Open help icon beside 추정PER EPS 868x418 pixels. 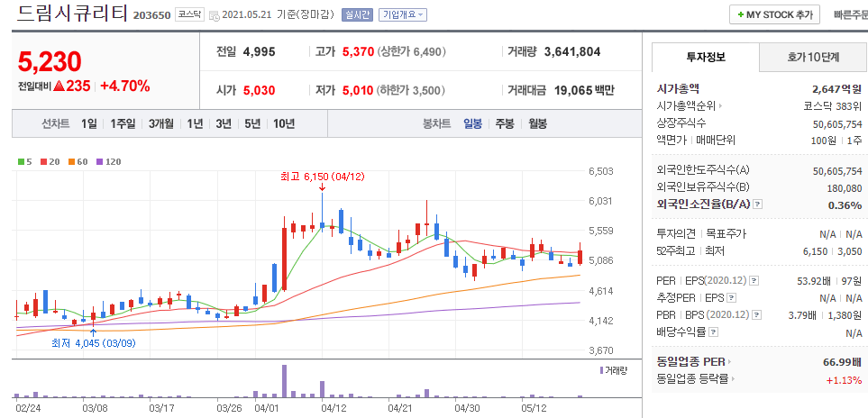pyautogui.click(x=731, y=298)
